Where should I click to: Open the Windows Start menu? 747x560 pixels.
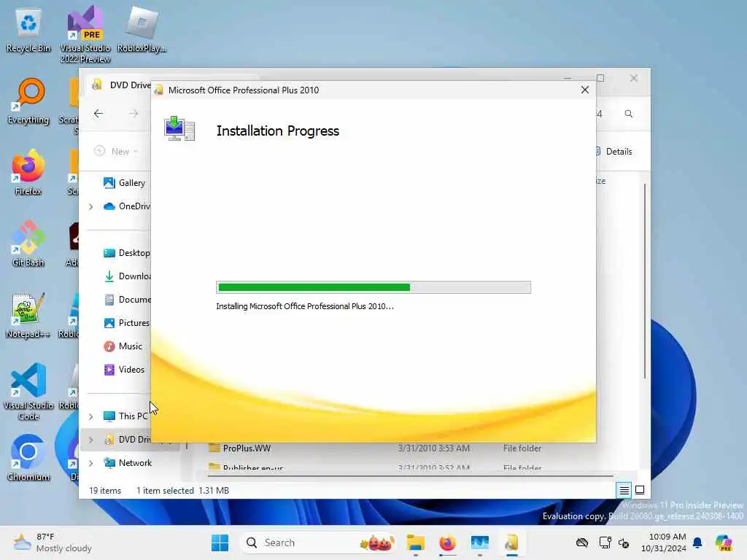click(x=220, y=542)
